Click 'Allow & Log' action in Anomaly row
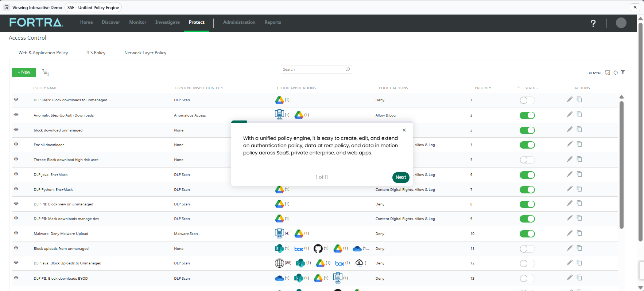This screenshot has height=291, width=644. [385, 115]
